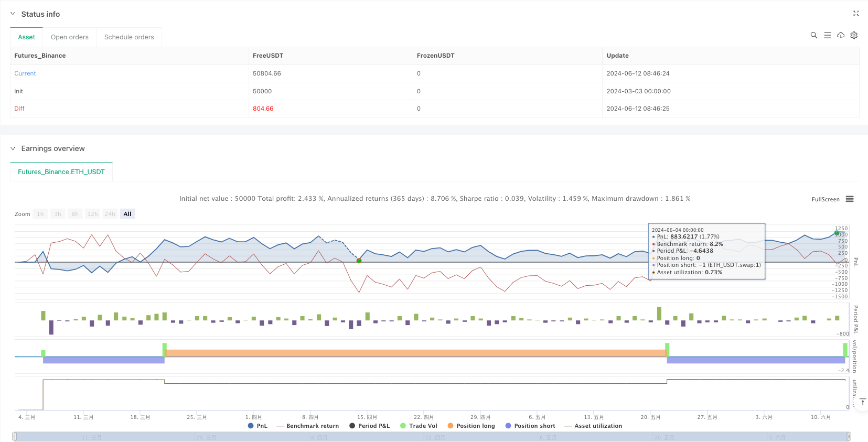868x442 pixels.
Task: Click the right handle of chart navigator
Action: click(849, 436)
